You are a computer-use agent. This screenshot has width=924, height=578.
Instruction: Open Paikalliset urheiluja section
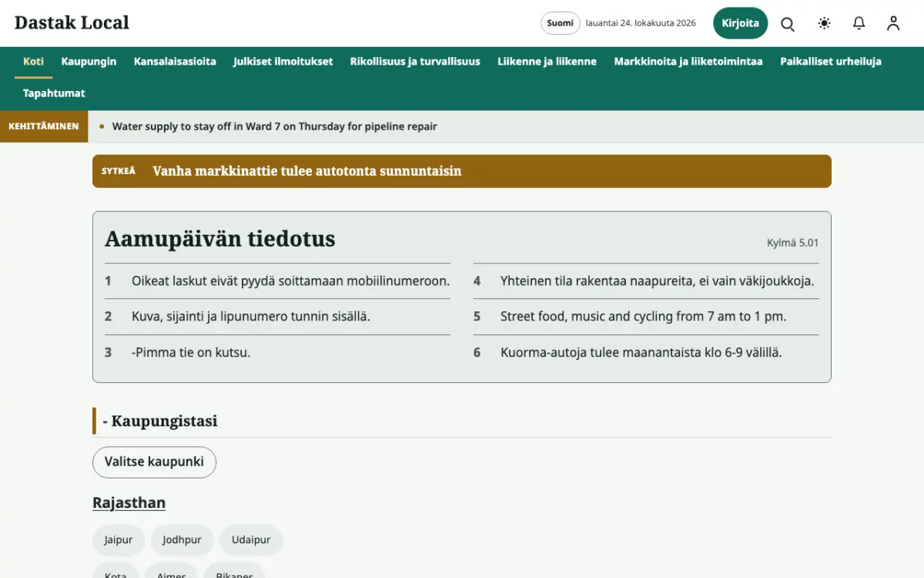click(x=831, y=62)
